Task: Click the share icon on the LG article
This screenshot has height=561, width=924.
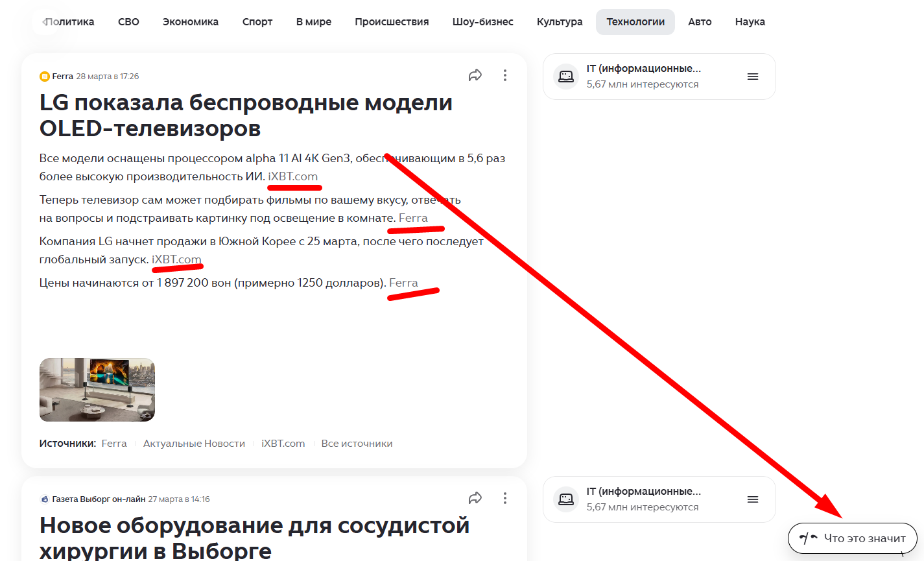Action: pos(475,75)
